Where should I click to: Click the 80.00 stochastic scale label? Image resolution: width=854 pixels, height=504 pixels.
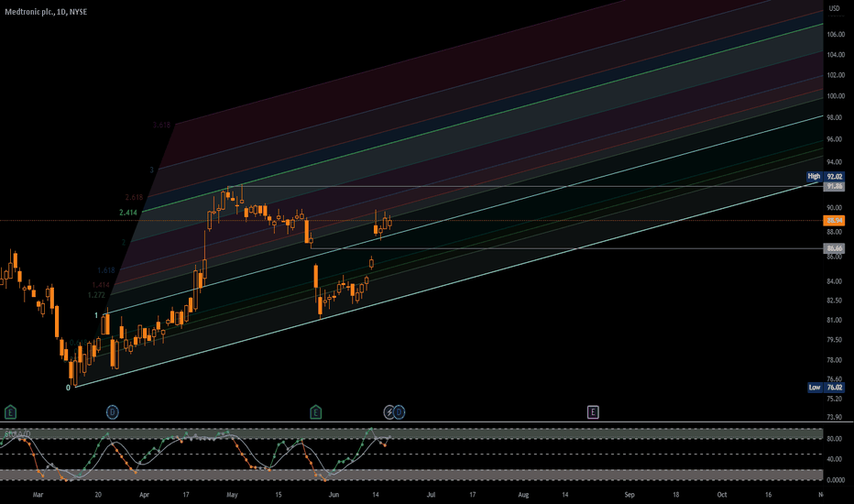click(834, 439)
